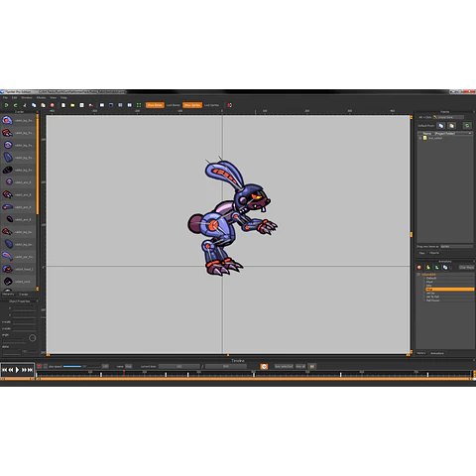
Task: Refresh the Palette with the green arrows icon
Action: tap(467, 126)
